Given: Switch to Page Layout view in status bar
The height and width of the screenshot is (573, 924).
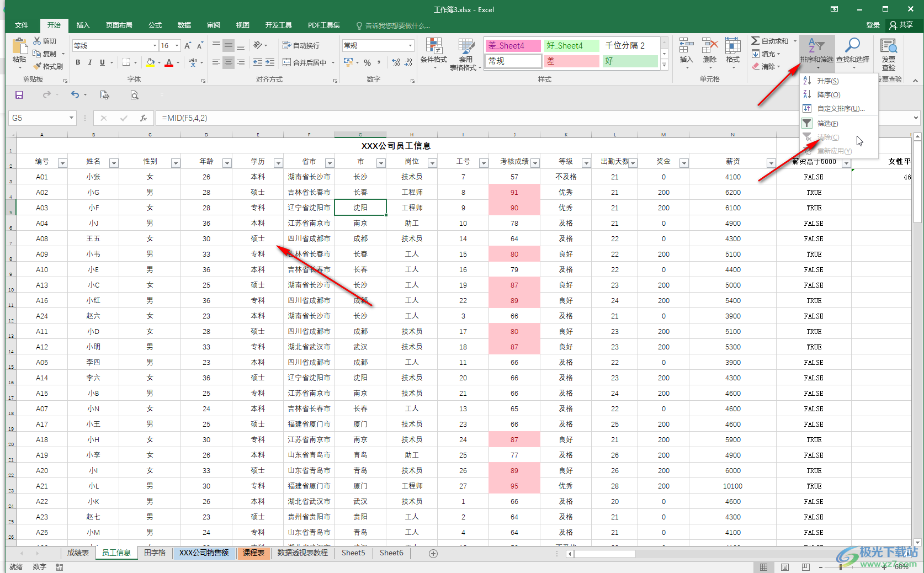Looking at the screenshot, I should (785, 567).
